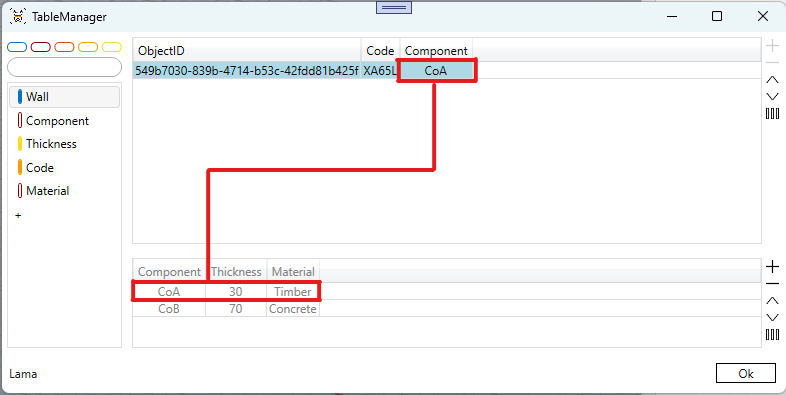Select the Timber material cell

click(x=293, y=291)
